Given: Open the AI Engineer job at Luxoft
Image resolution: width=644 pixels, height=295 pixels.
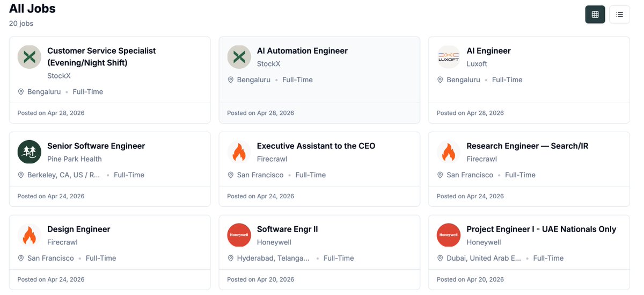Looking at the screenshot, I should tap(488, 51).
